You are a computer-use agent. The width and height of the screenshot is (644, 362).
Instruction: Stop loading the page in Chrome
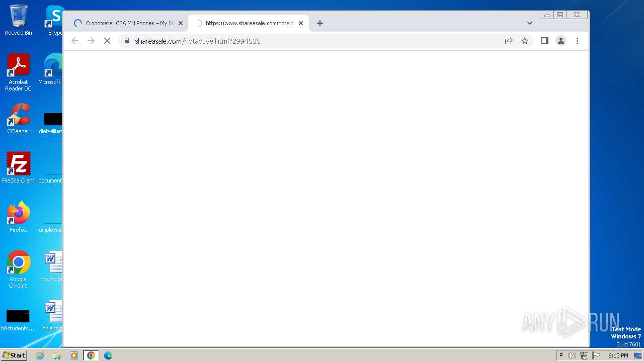click(107, 41)
